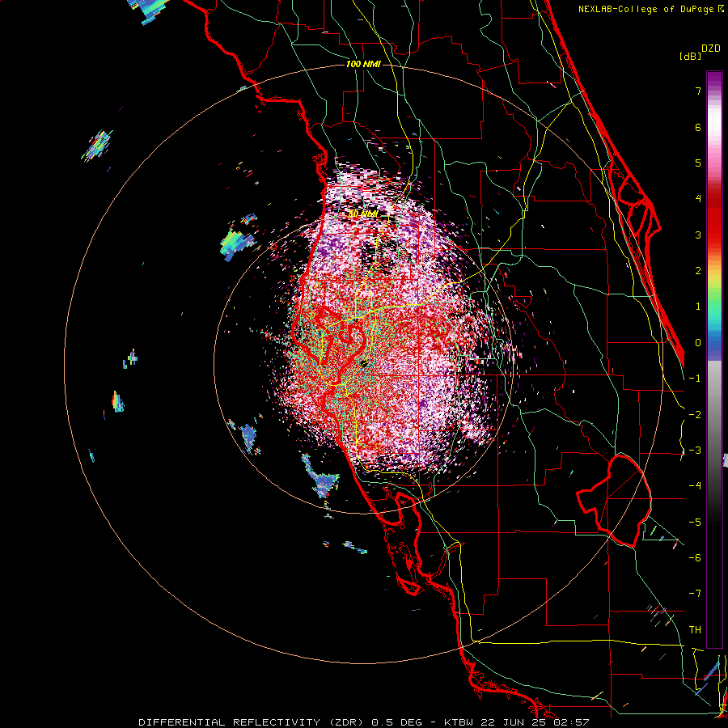
Task: Click the KTBW station identifier
Action: click(x=459, y=722)
